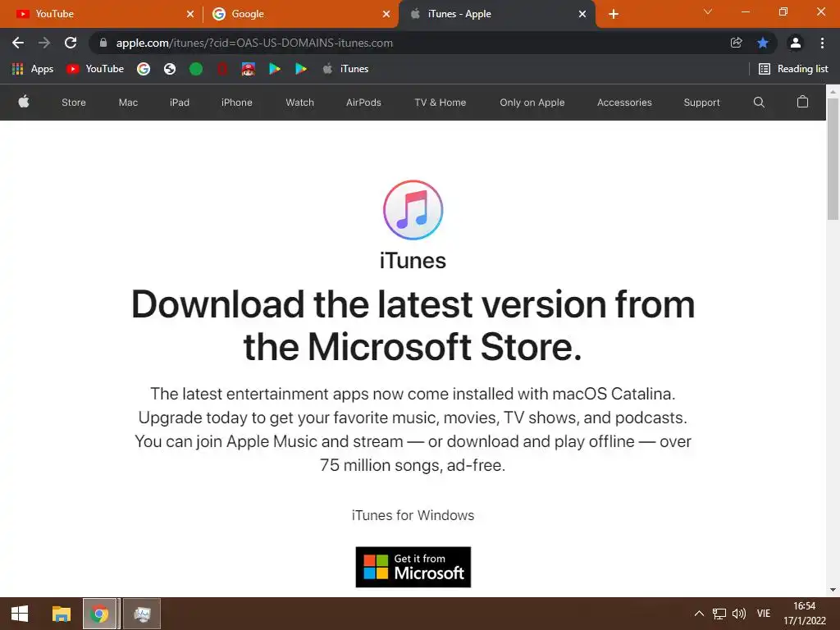Open the Windows Start menu
This screenshot has height=630, width=840.
(20, 614)
